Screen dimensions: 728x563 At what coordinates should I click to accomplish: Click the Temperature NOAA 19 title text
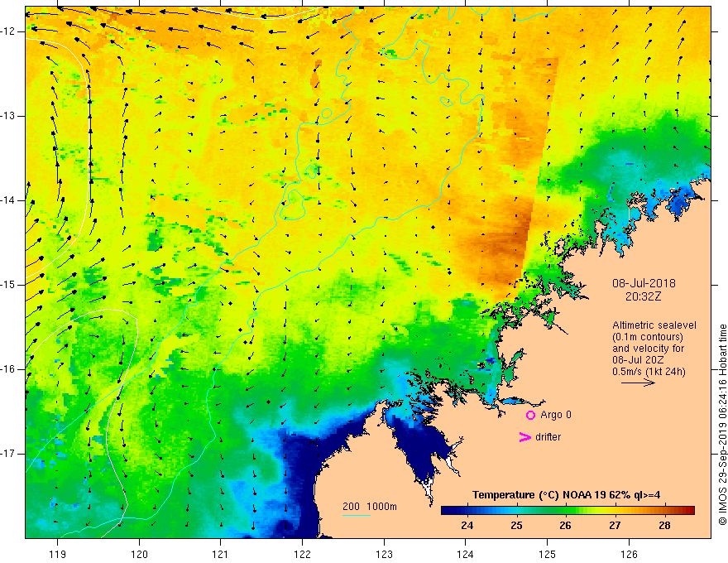pos(566,495)
